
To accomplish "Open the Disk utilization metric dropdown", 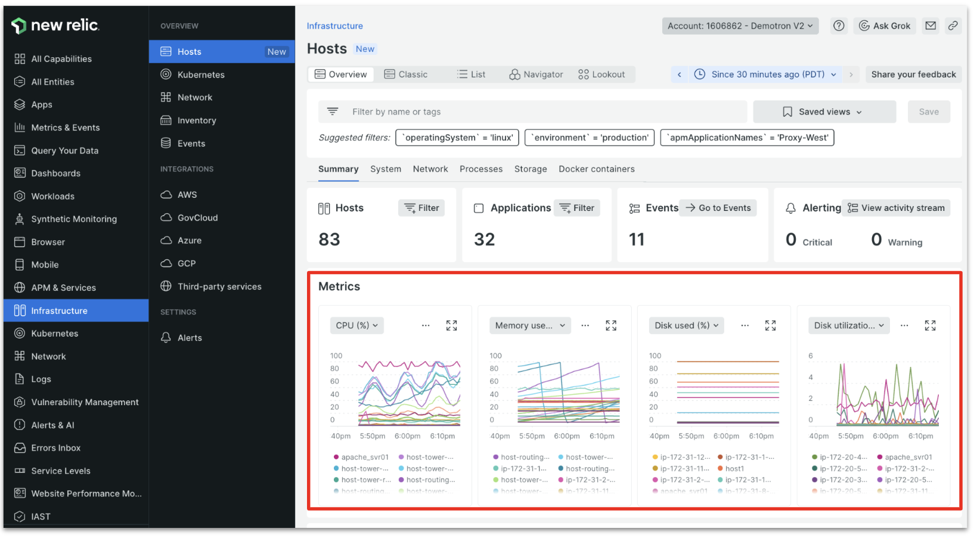I will (x=849, y=325).
